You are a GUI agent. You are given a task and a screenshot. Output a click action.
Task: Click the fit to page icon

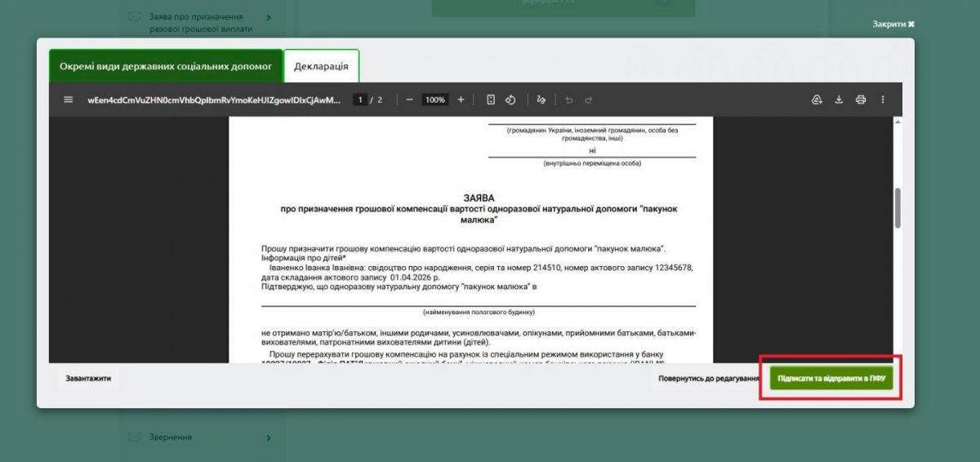click(x=491, y=100)
